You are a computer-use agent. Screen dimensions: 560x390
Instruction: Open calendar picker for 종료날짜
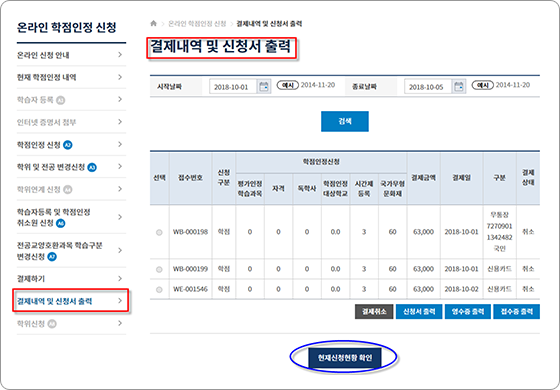click(x=459, y=87)
